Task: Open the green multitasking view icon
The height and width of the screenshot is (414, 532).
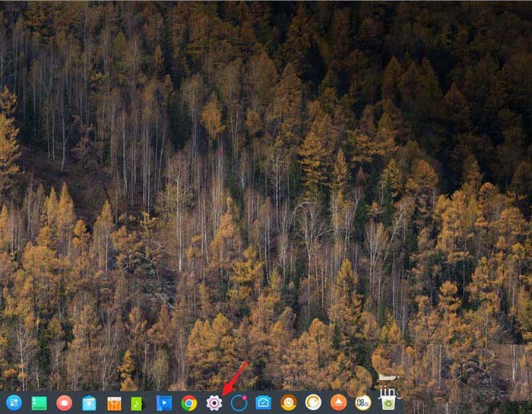Action: tap(39, 403)
